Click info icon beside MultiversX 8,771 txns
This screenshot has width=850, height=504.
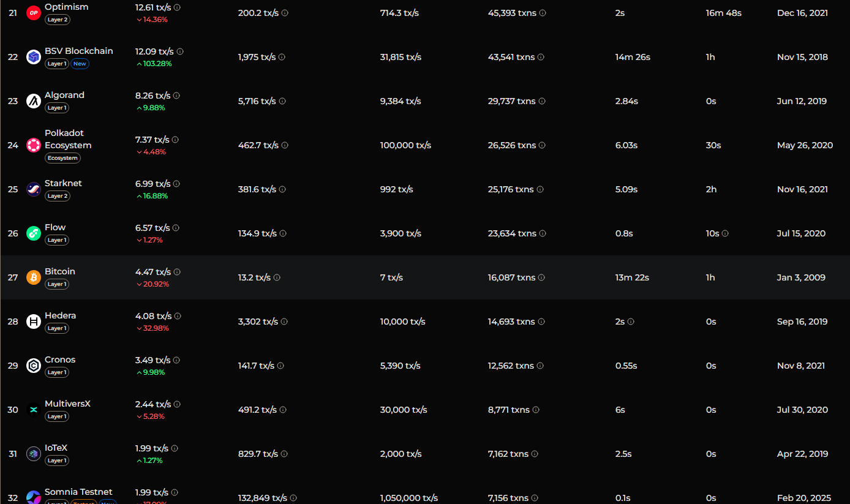pos(536,410)
